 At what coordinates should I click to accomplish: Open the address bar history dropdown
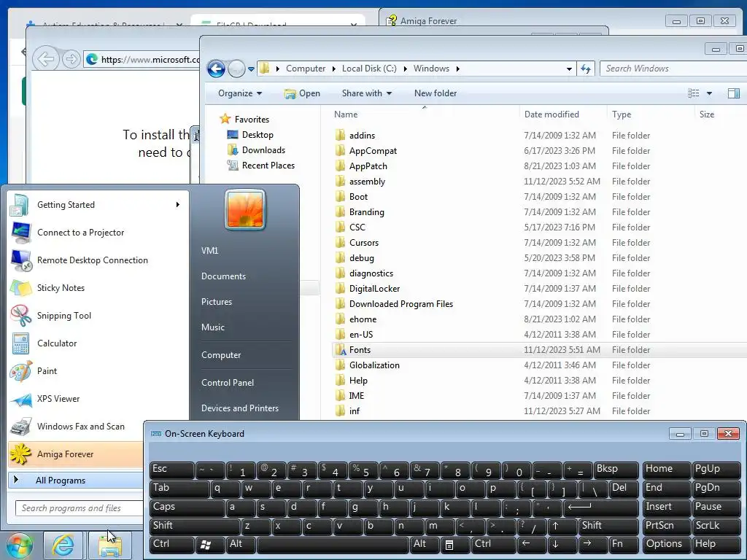pos(569,69)
